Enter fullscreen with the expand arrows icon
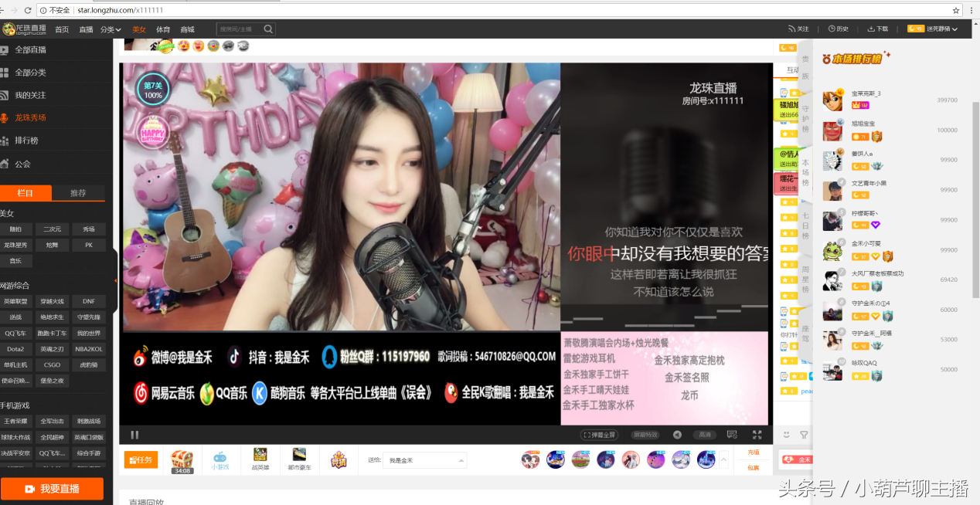The image size is (980, 505). coord(757,435)
